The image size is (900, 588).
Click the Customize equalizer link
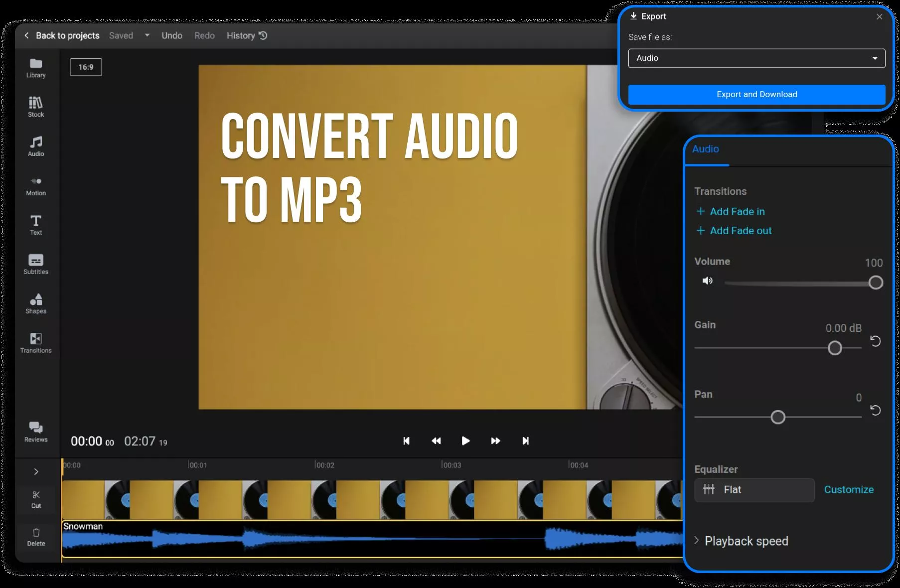pos(849,489)
